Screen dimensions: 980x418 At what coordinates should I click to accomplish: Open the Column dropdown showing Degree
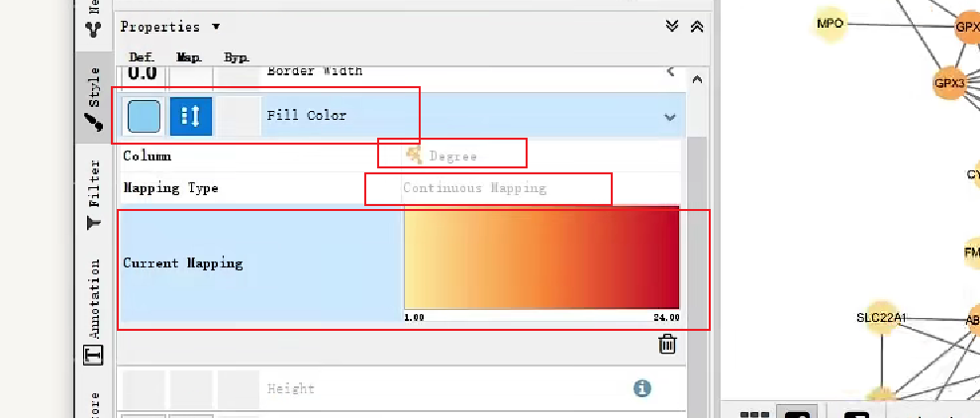pyautogui.click(x=541, y=156)
